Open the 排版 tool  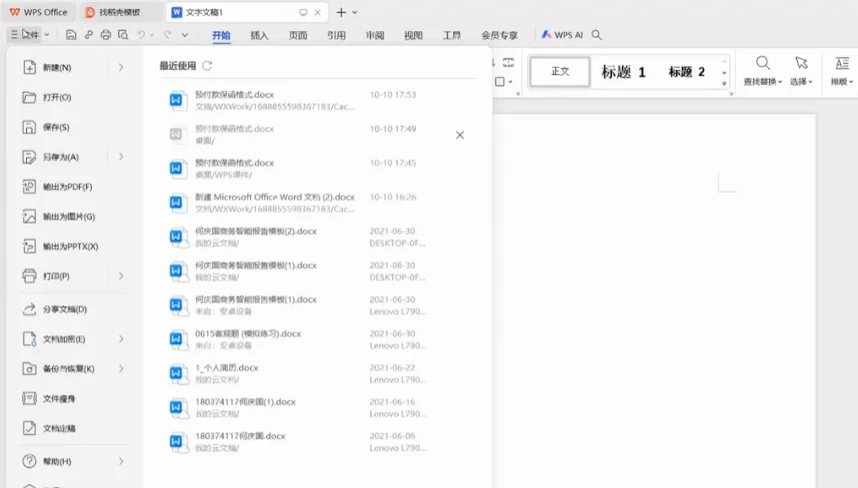coord(842,71)
